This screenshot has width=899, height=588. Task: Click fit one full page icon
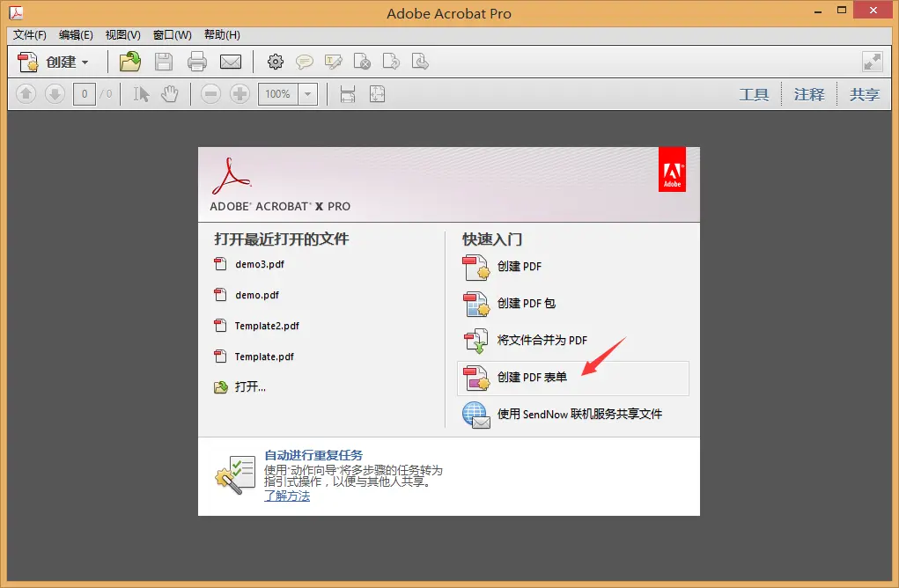[x=377, y=93]
